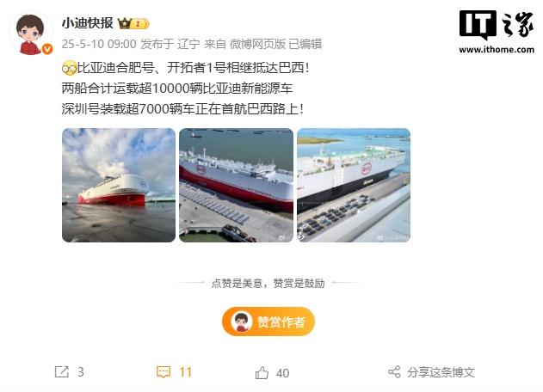Click the orange verified V badge
Screen dimensions: 543x392
coord(47,49)
